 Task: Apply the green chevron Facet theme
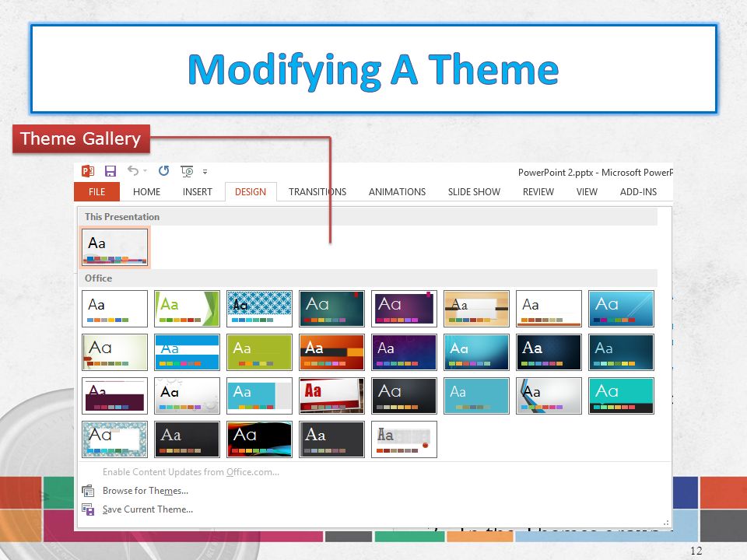tap(188, 309)
